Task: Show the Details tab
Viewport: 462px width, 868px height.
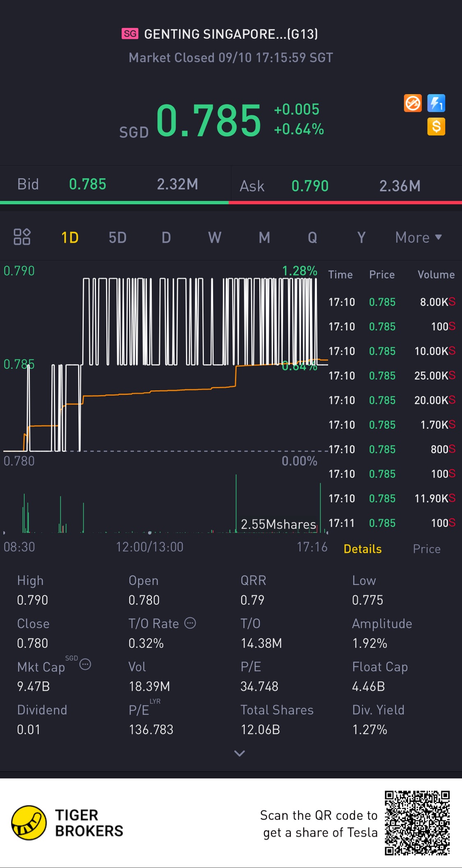Action: pyautogui.click(x=363, y=549)
